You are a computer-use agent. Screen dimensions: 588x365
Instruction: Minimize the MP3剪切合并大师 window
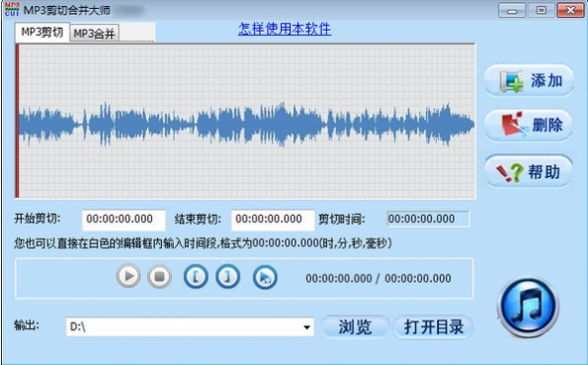(x=512, y=10)
